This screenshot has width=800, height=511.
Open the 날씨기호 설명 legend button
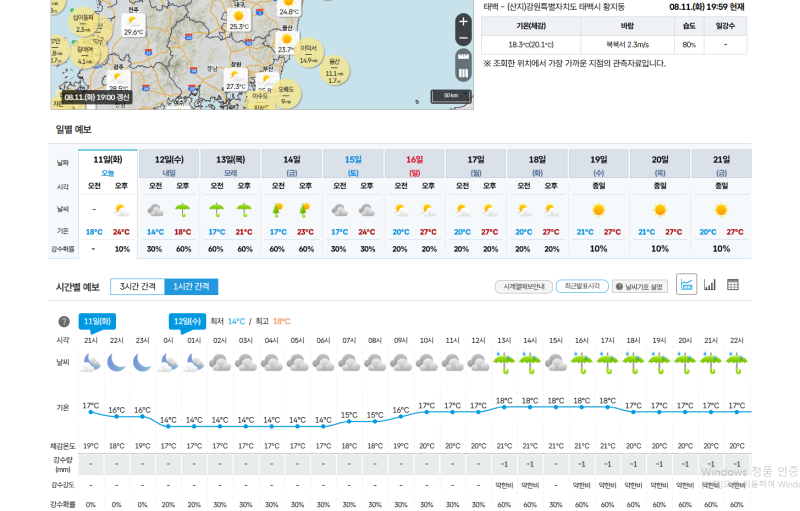coord(640,287)
